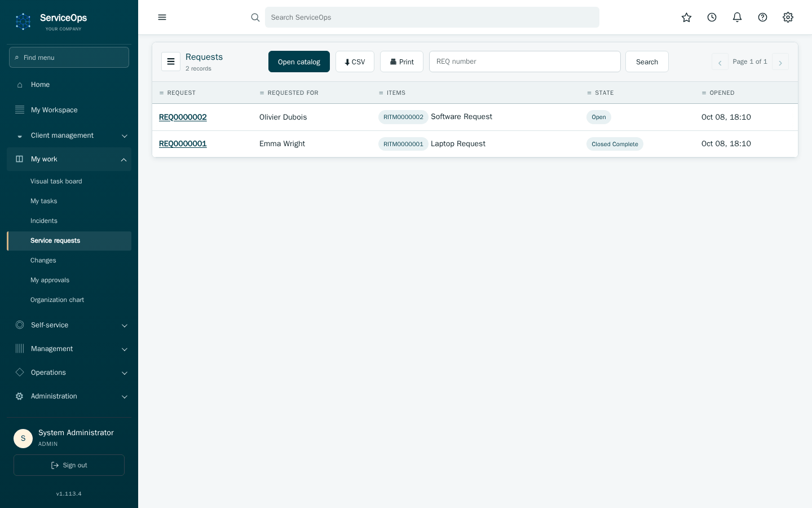Toggle the hamburger sidebar menu
Viewport: 812px width, 508px height.
(x=162, y=17)
